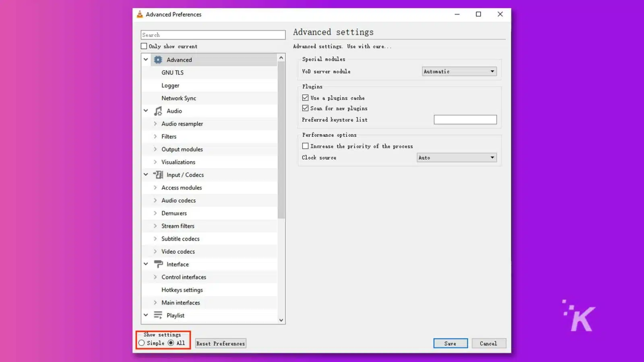Expand the Output modules subtree
Image resolution: width=644 pixels, height=362 pixels.
click(x=155, y=149)
